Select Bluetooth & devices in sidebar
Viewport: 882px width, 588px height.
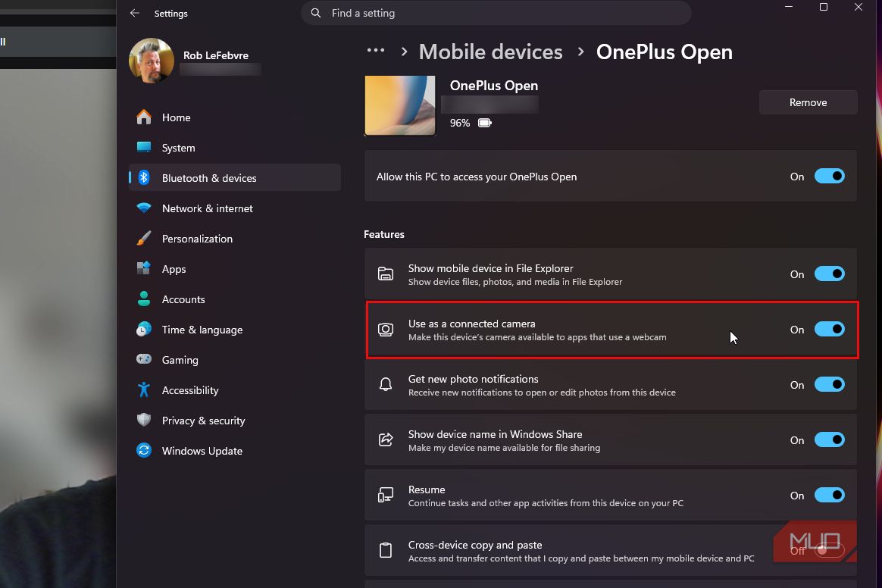235,178
